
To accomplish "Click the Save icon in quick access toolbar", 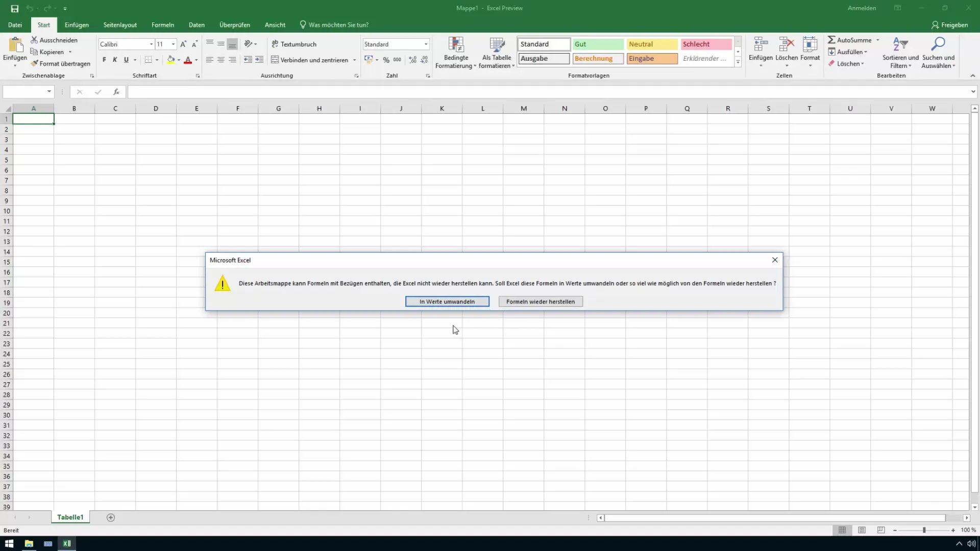I will coord(14,8).
